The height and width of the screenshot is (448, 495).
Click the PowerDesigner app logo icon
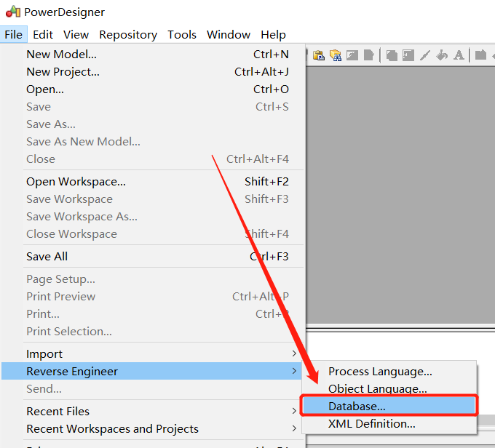point(13,12)
